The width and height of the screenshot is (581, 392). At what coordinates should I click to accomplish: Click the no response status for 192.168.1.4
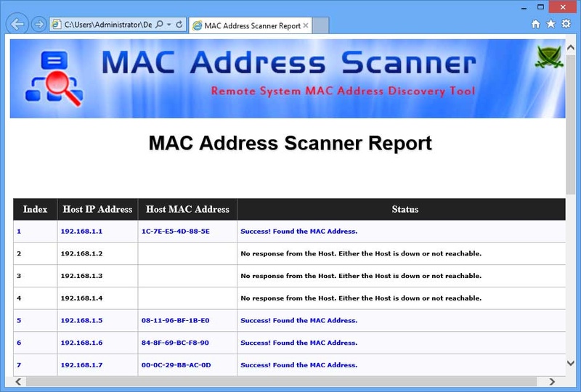coord(361,298)
